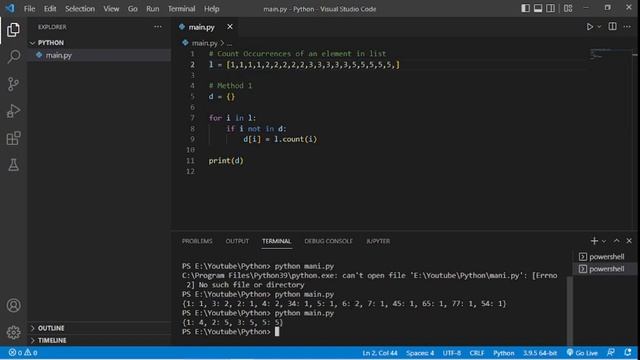Viewport: 640px width, 360px height.
Task: Open the terminal launch profile dropdown arrow
Action: click(x=604, y=241)
